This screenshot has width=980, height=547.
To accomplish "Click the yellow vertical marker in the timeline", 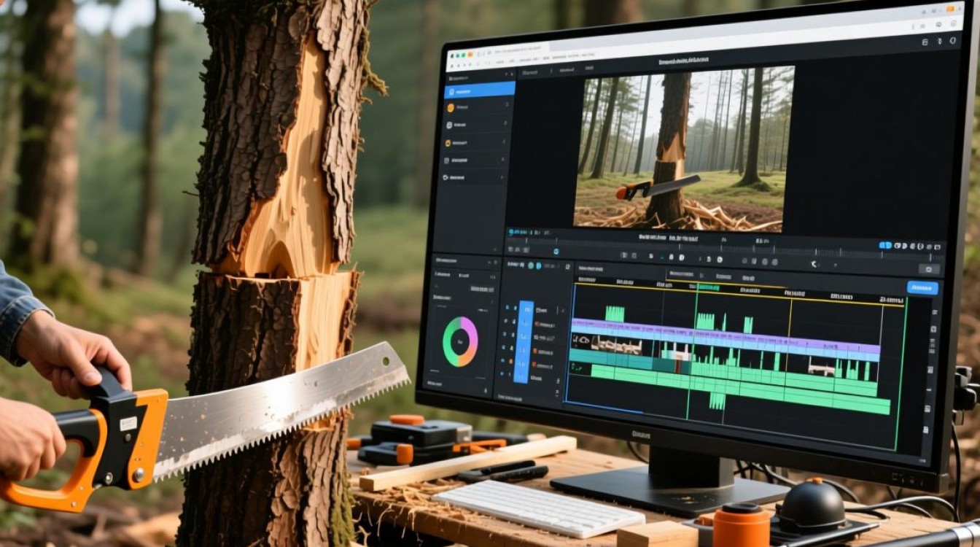I will (x=790, y=317).
